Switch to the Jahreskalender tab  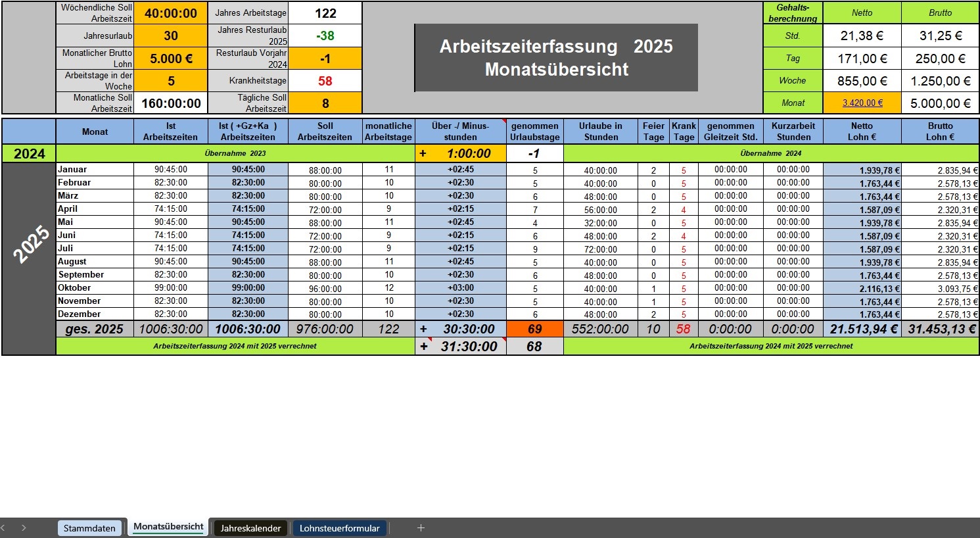click(250, 528)
